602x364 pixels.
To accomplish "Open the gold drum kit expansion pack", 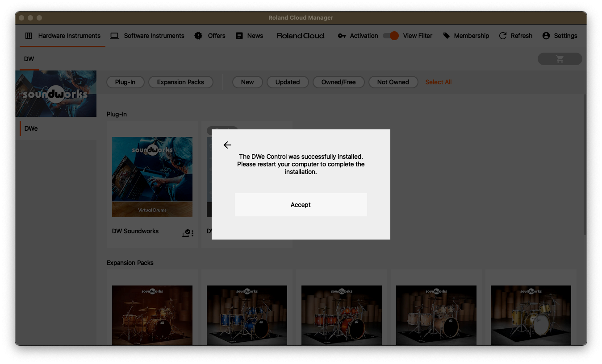I will tap(531, 315).
